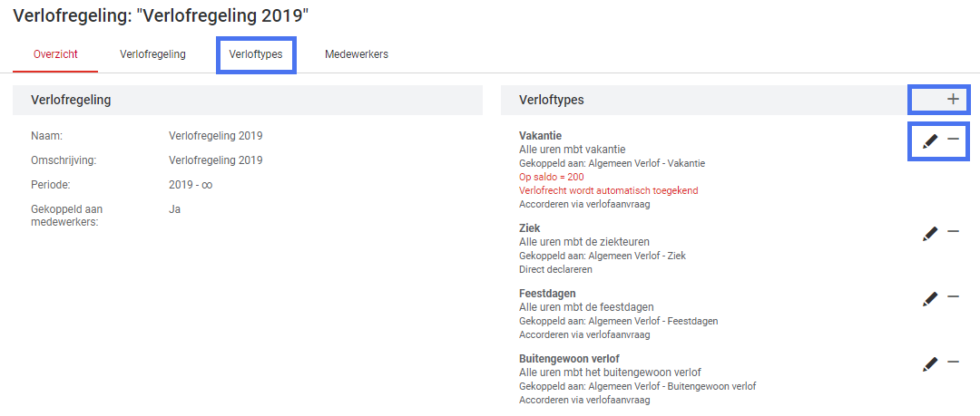The image size is (980, 416).
Task: Select the Medewerkers tab
Action: (357, 54)
